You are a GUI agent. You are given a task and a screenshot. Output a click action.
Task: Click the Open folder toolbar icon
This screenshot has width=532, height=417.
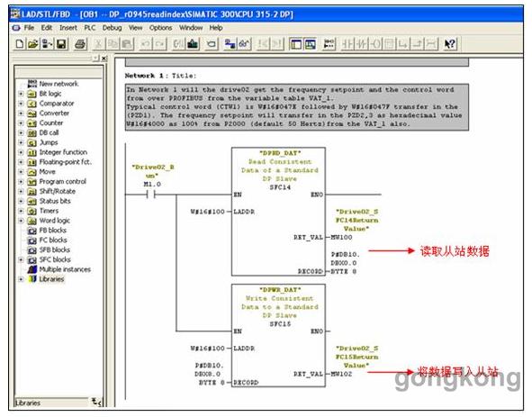point(33,44)
